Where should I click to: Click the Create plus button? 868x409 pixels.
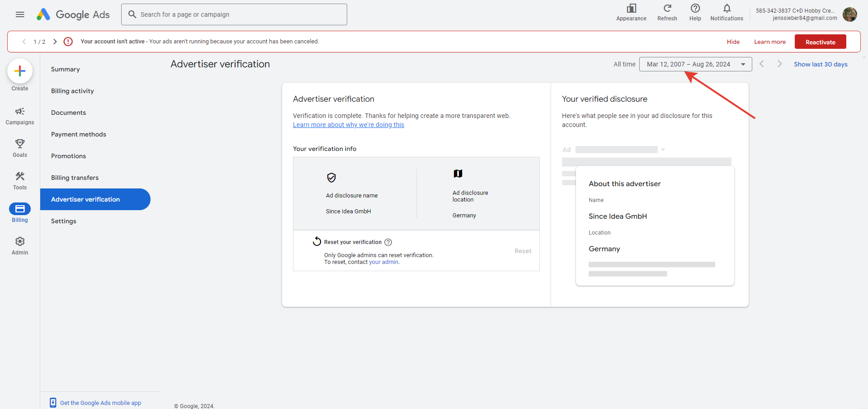(20, 71)
